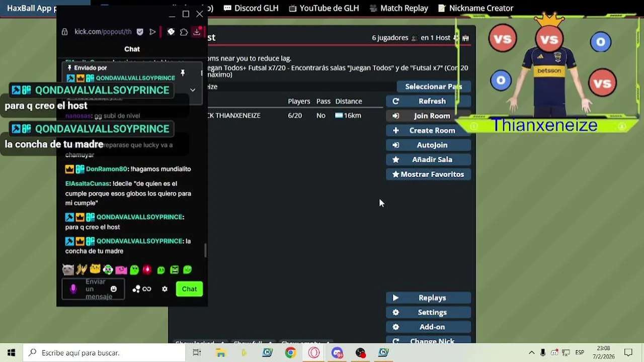Pick the white cat emote
This screenshot has height=362, width=644.
point(68,270)
